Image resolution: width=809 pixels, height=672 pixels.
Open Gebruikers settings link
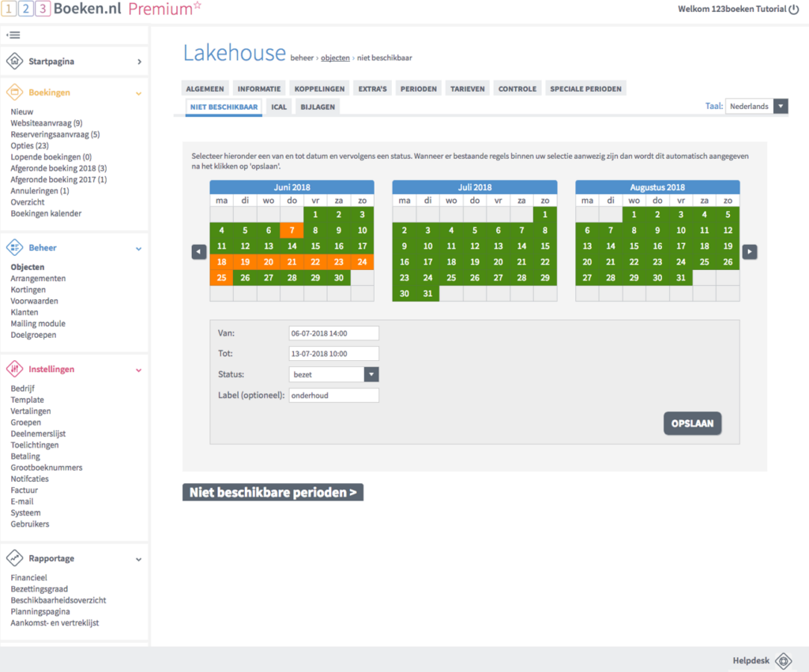coord(30,524)
